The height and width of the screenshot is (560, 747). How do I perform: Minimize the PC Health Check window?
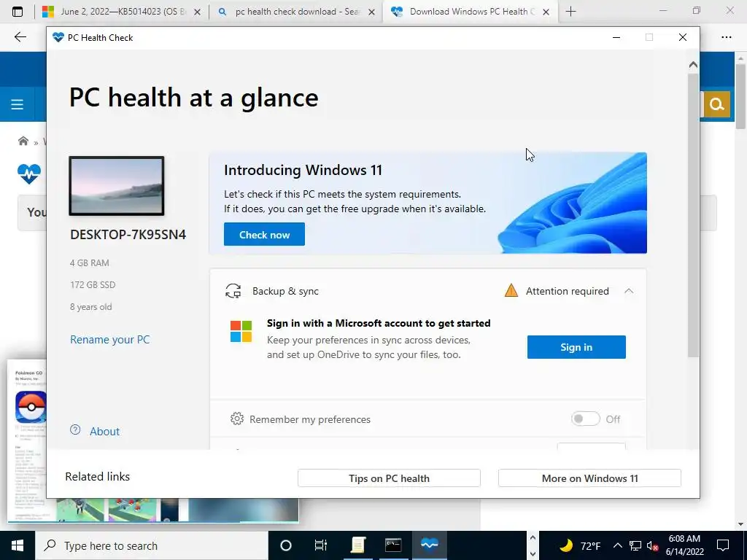pyautogui.click(x=616, y=37)
